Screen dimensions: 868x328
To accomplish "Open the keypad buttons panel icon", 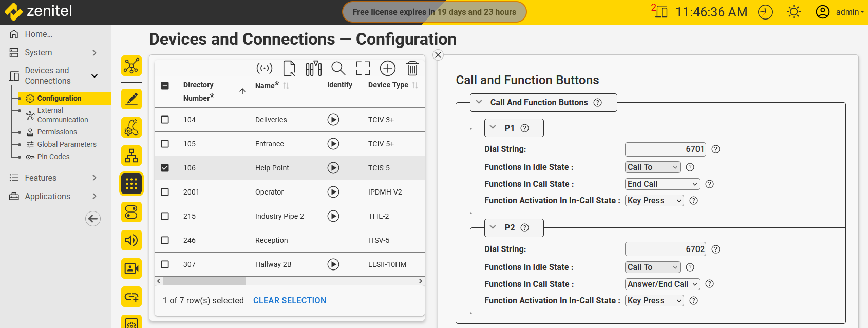I will tap(131, 184).
